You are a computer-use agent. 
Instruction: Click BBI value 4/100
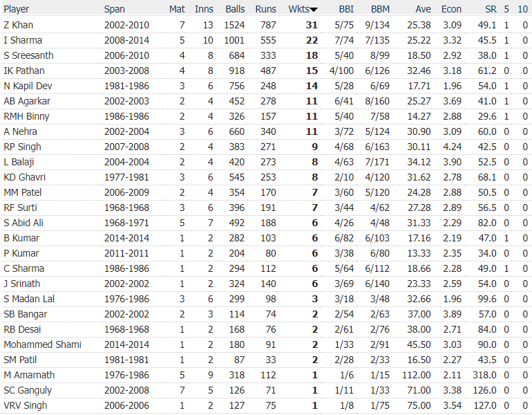[341, 71]
